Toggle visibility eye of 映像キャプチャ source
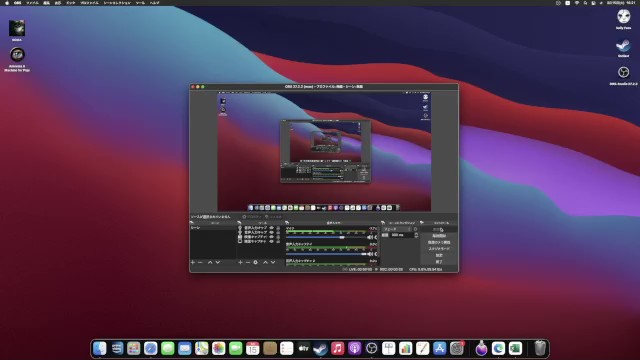640x360 pixels. pos(271,237)
